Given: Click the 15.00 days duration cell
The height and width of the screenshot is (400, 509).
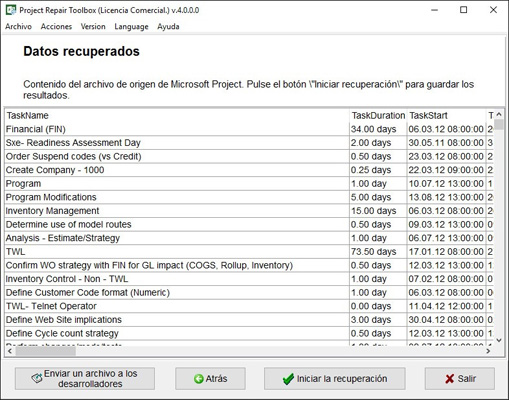Looking at the screenshot, I should click(378, 211).
